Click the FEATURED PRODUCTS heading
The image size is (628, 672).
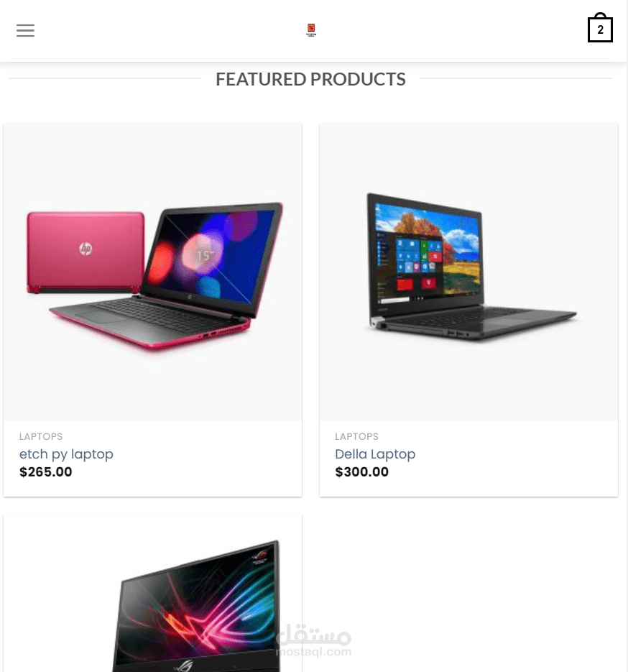[310, 79]
